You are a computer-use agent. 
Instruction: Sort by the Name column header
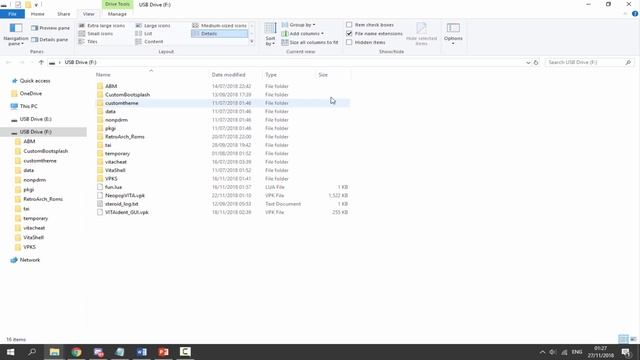pyautogui.click(x=151, y=75)
